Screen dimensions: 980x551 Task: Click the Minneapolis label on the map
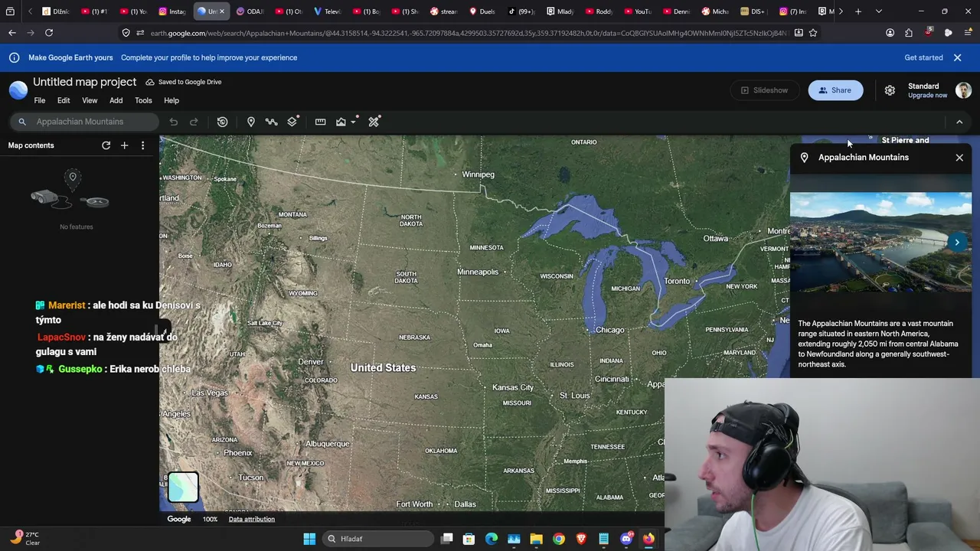click(477, 272)
